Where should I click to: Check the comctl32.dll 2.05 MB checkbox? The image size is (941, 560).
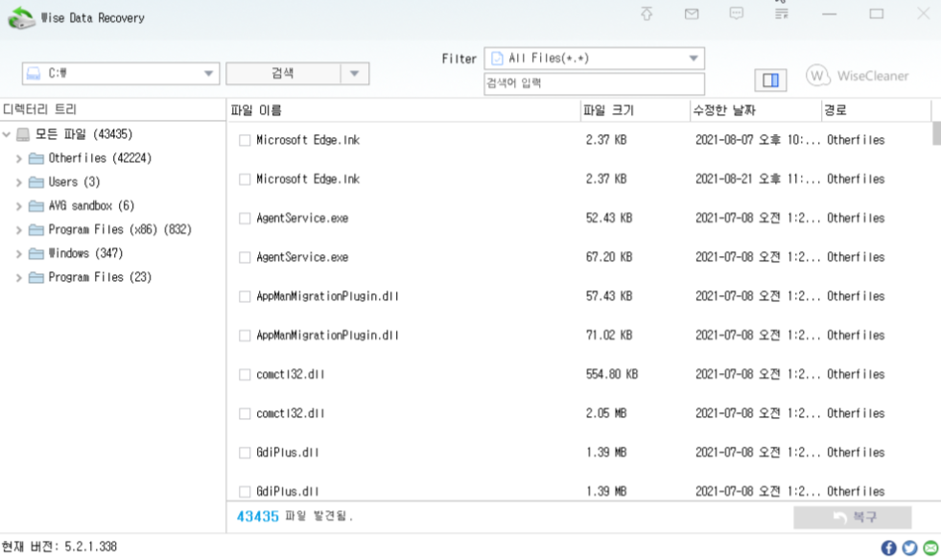245,413
